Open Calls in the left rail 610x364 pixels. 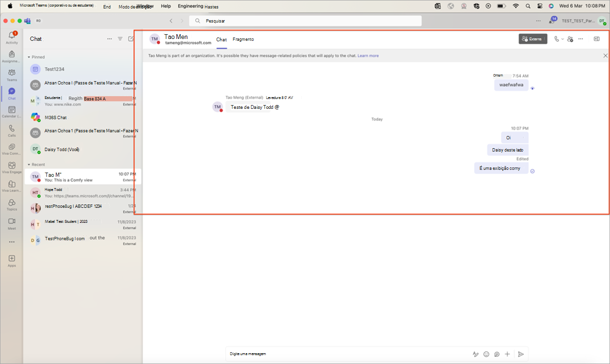[x=12, y=130]
